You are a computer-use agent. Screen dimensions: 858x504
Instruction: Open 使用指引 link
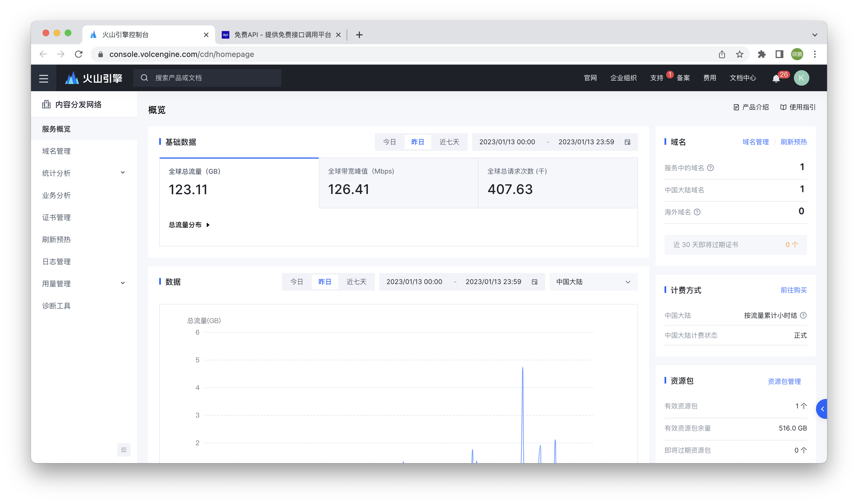798,107
